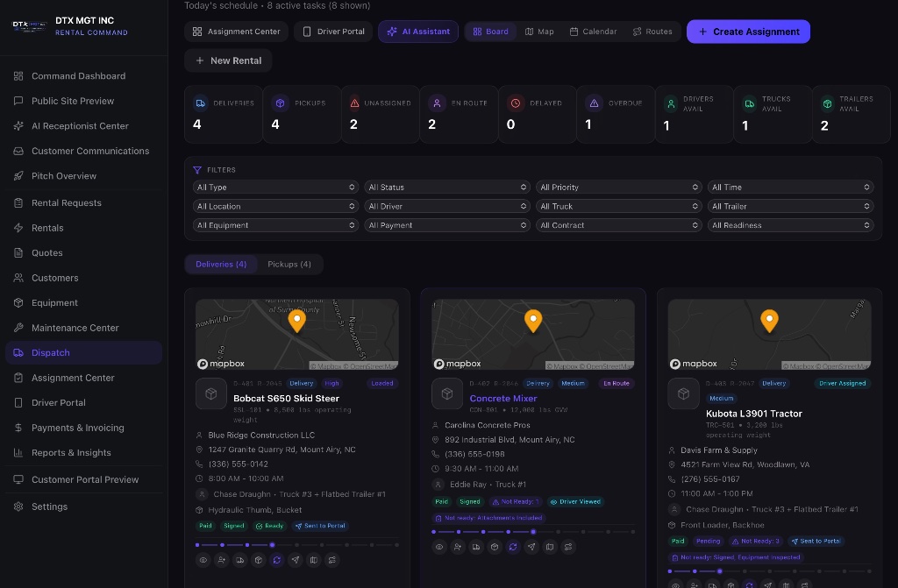
Task: Click top toolbar Assignment Center button
Action: tap(237, 32)
